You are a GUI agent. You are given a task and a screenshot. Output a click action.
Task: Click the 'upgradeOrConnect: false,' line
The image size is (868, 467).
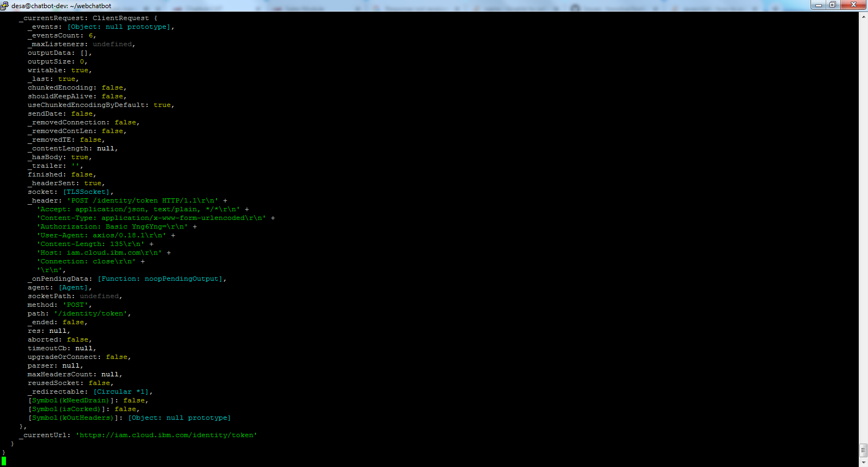click(79, 357)
